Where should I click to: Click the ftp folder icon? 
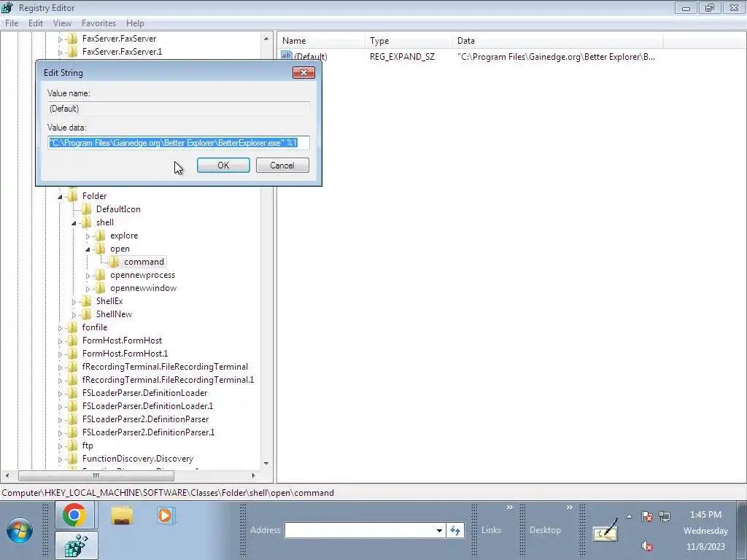72,446
